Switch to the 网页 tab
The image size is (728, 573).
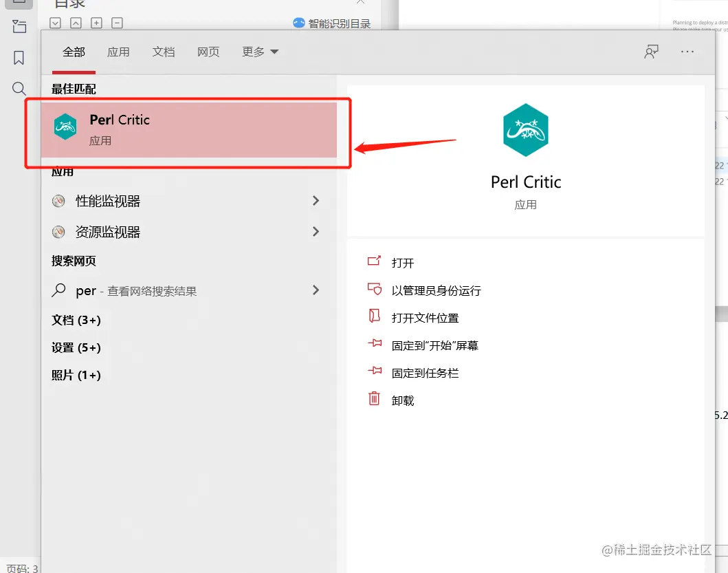click(x=208, y=52)
